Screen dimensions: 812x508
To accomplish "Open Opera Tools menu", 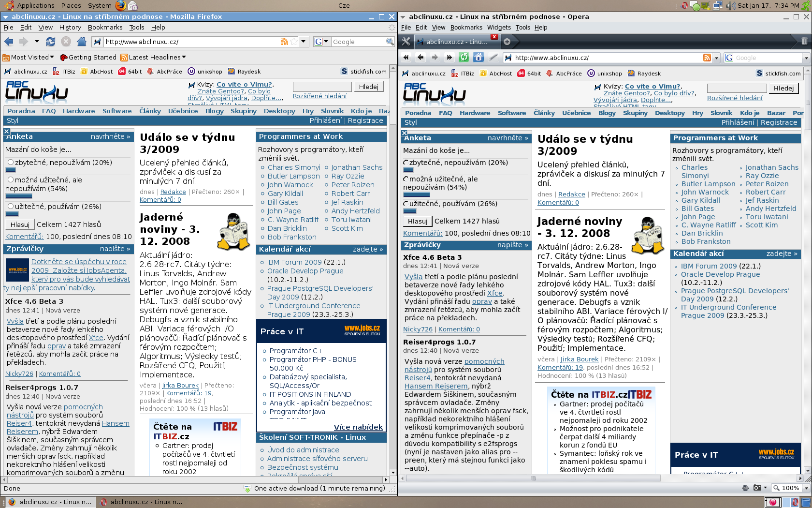I will [522, 28].
